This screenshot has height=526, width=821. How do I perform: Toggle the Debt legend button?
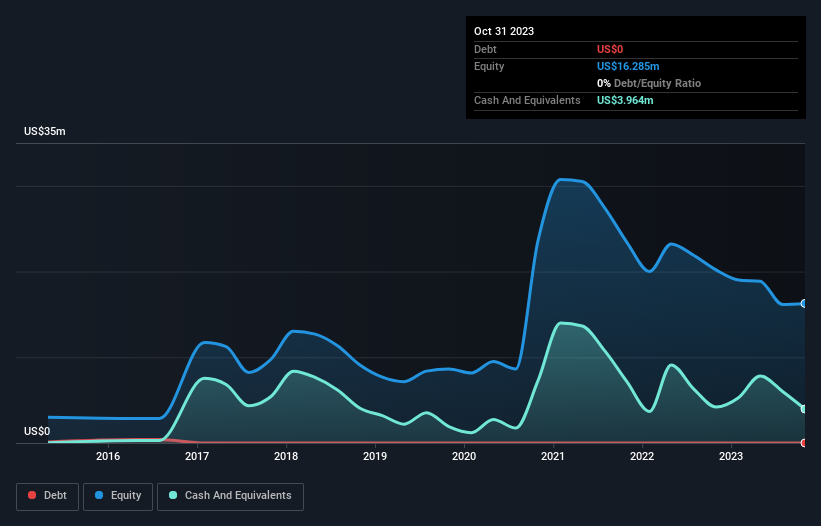(x=48, y=496)
